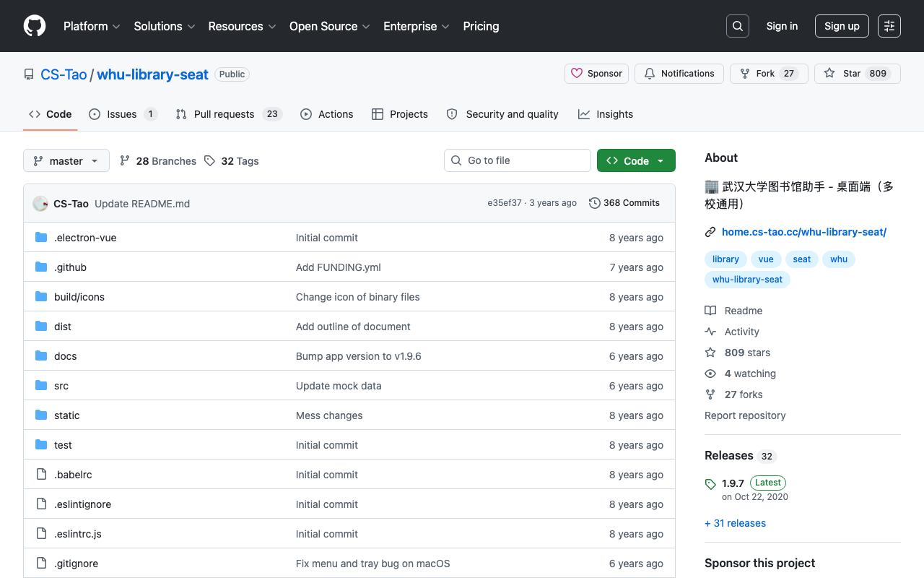The height and width of the screenshot is (578, 924).
Task: Fork the repository with Fork button
Action: pos(769,74)
